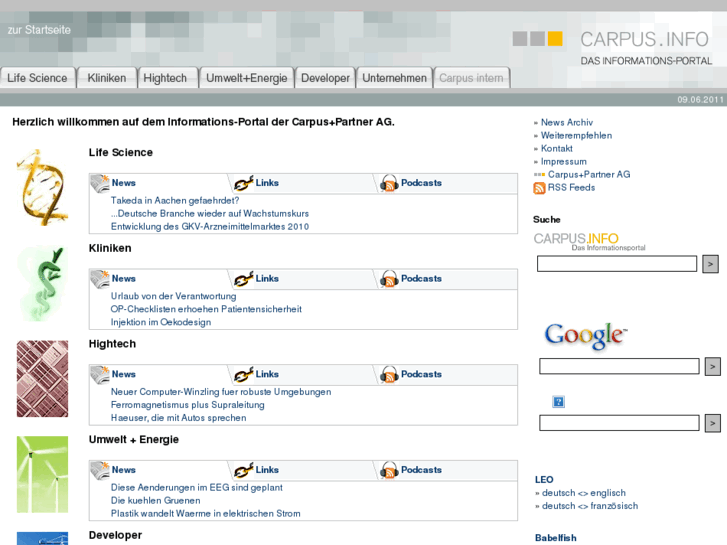Focus the search field beside the question mark
The height and width of the screenshot is (545, 727).
click(619, 423)
